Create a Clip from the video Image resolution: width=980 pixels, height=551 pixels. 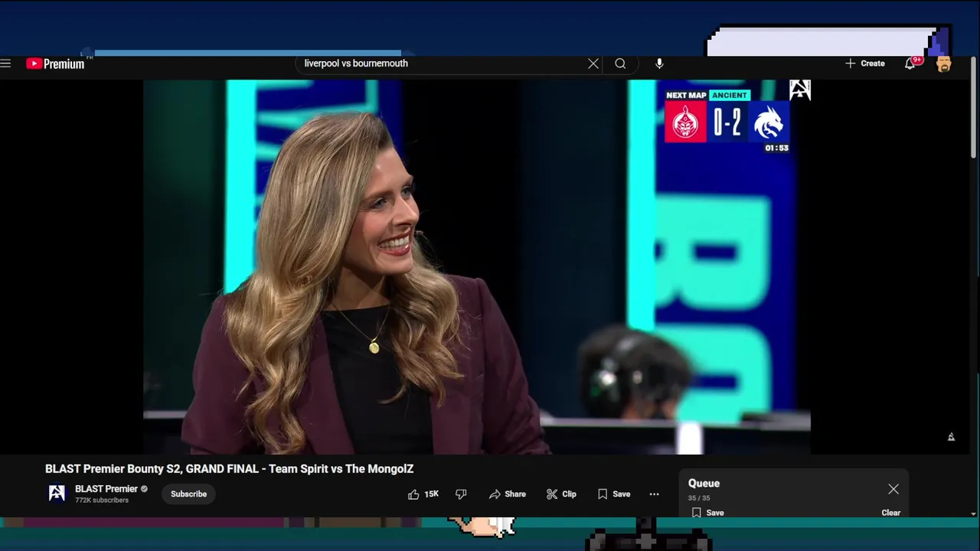561,494
